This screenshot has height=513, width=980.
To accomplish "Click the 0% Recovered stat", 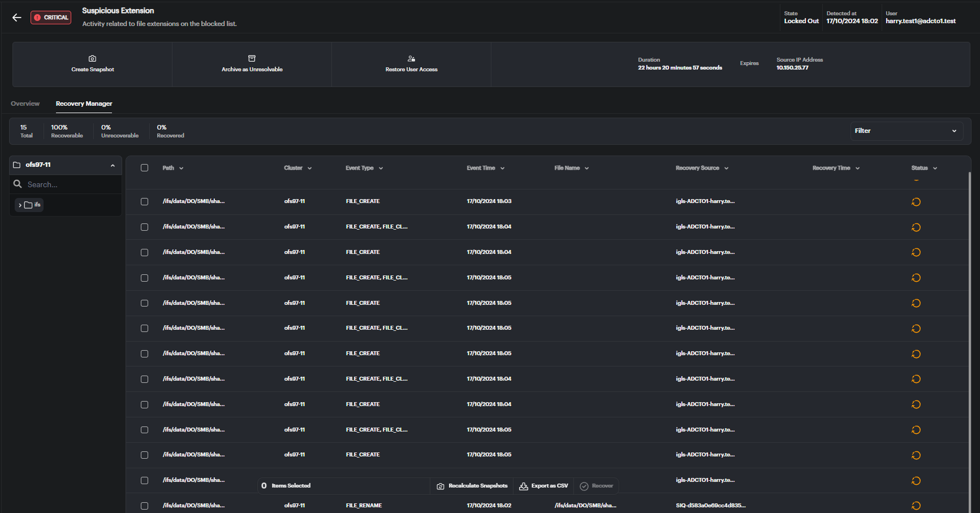I will (x=170, y=131).
